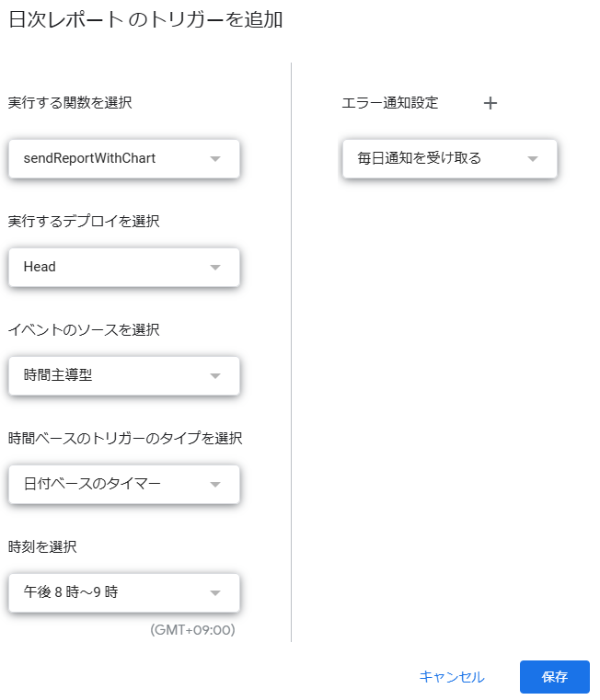
Task: Click the arrow icon on sendReportWithChart dropdown
Action: point(215,159)
